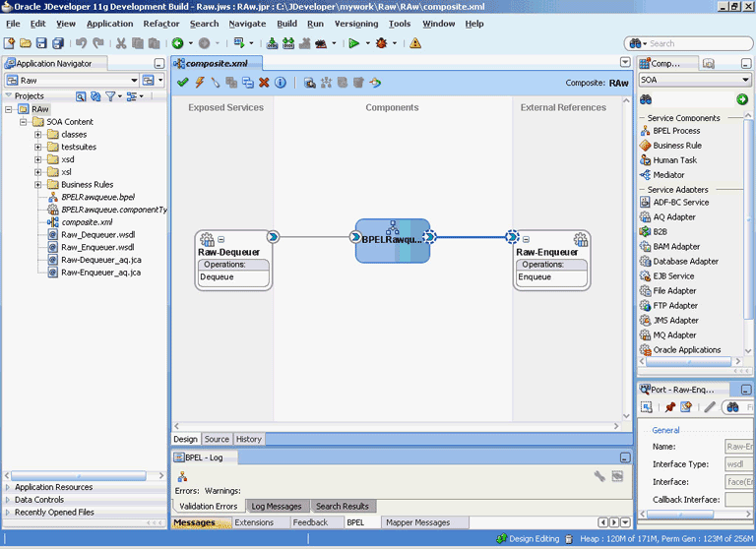Switch to the Source tab
The width and height of the screenshot is (756, 549).
click(217, 439)
